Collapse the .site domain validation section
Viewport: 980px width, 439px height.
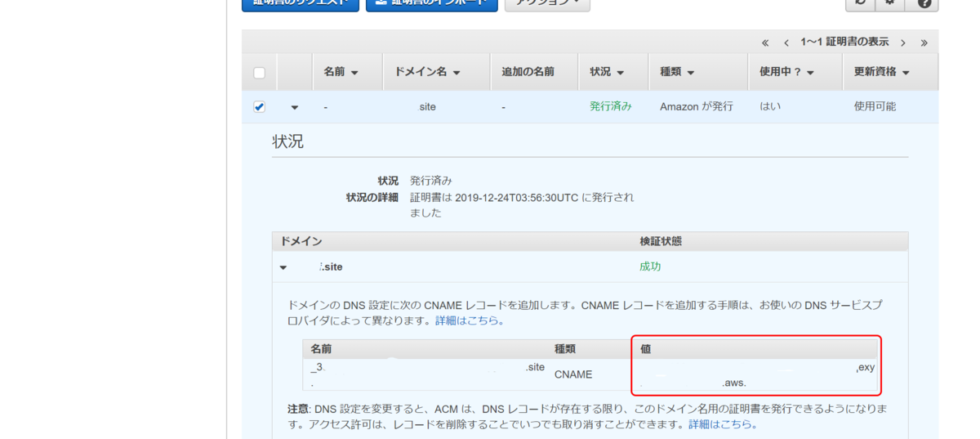(283, 267)
